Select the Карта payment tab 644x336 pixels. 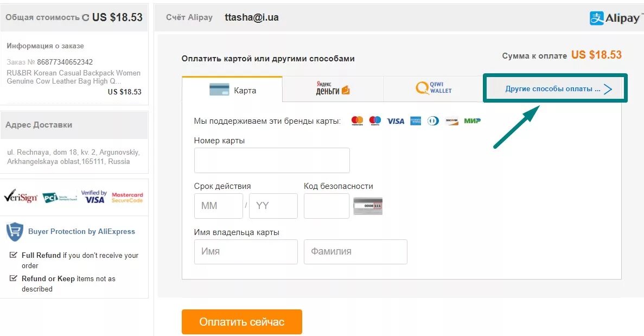coord(232,90)
